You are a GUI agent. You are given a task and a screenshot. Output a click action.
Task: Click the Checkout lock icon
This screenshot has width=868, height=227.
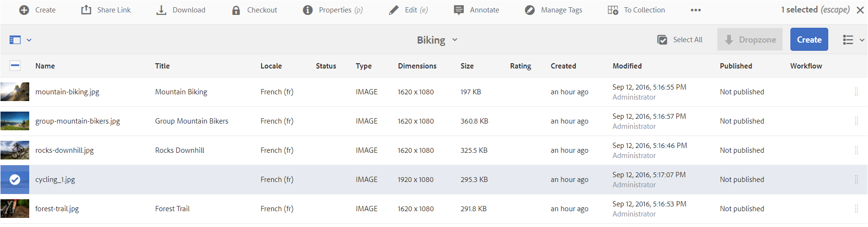[236, 10]
